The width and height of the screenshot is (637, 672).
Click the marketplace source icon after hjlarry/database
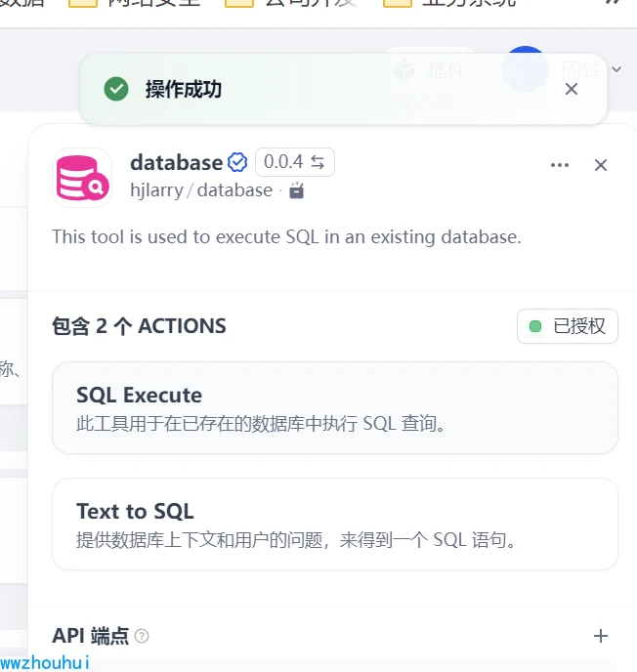(297, 190)
